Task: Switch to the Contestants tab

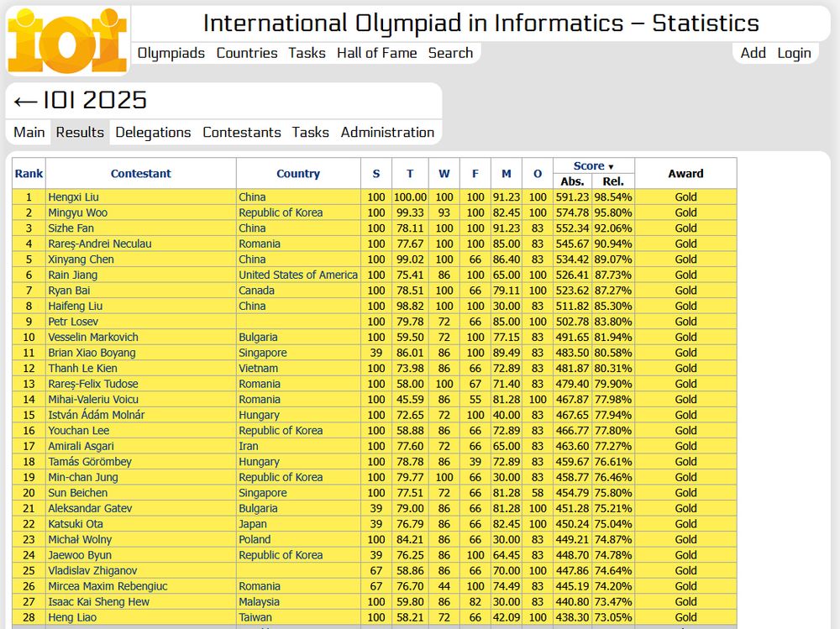Action: [242, 133]
